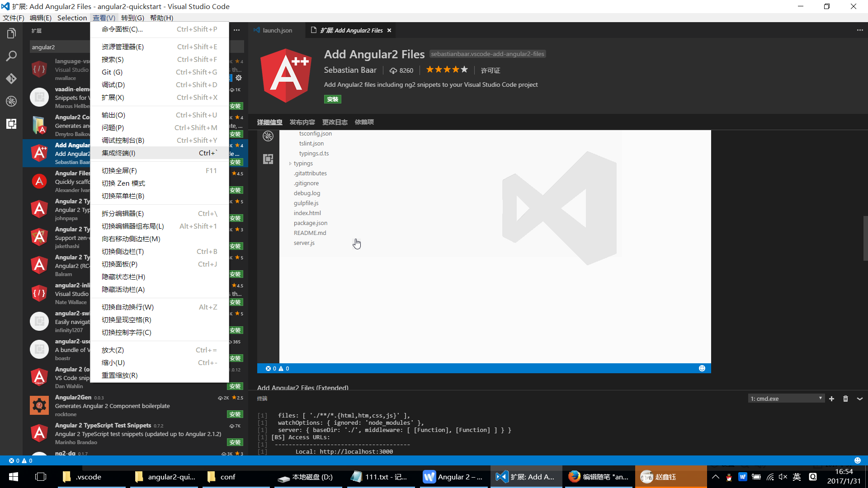The image size is (868, 488).
Task: Open Sebastian Baar publisher link
Action: (350, 70)
